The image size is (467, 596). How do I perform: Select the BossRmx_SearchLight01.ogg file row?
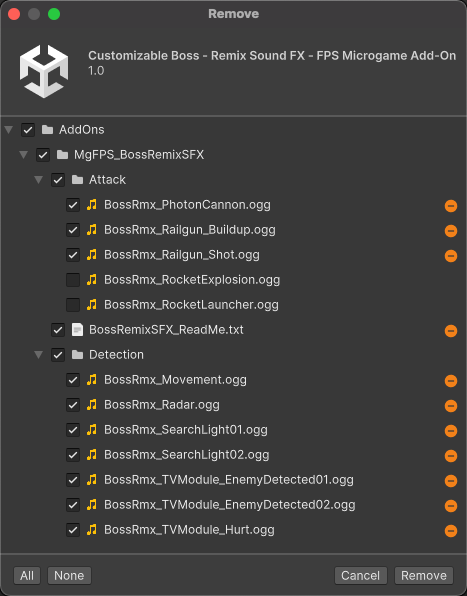[x=233, y=430]
